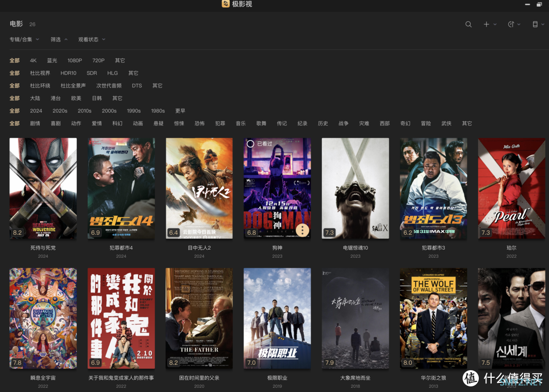The image size is (549, 392).
Task: Select the 2010s decade filter
Action: click(x=84, y=111)
